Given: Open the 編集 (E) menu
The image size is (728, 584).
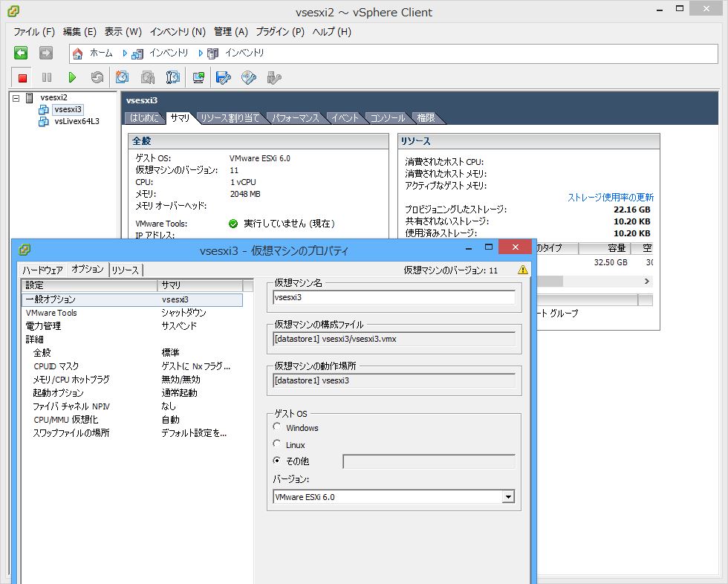Looking at the screenshot, I should 79,31.
